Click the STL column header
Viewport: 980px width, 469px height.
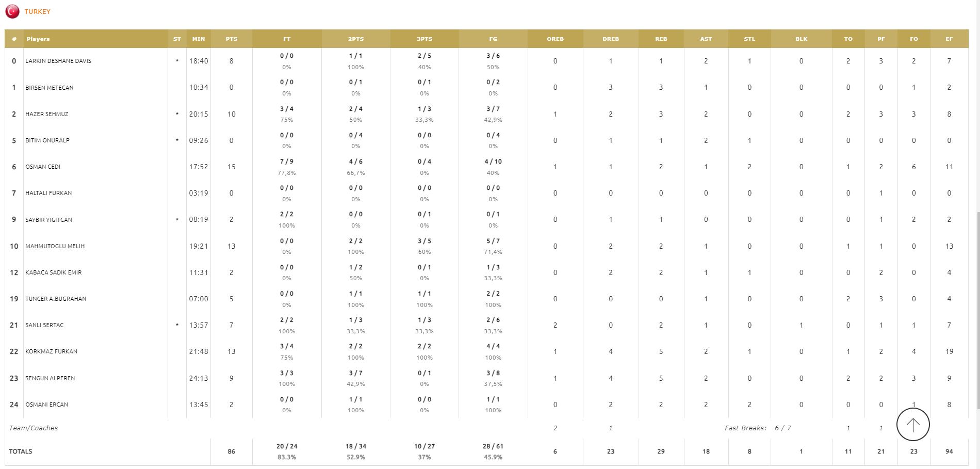pyautogui.click(x=749, y=39)
